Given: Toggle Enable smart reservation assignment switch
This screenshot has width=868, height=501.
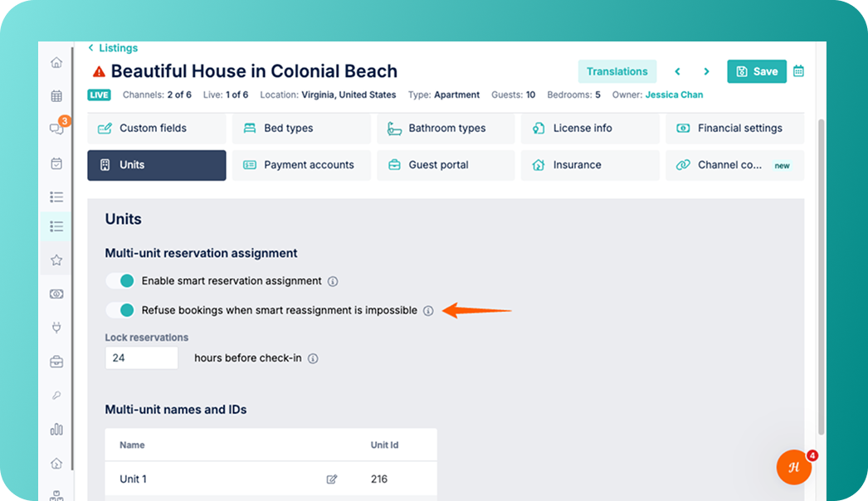Looking at the screenshot, I should 120,280.
